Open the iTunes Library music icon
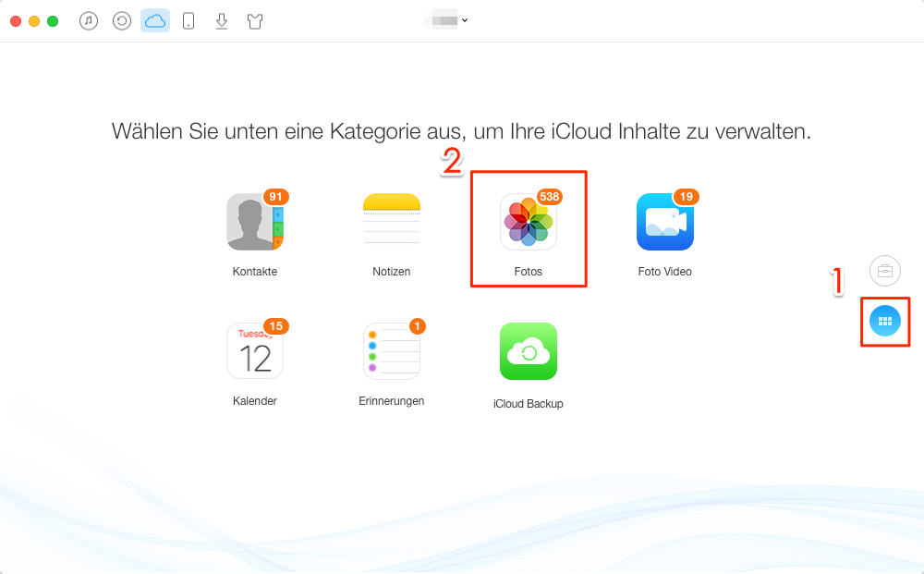 [x=89, y=21]
